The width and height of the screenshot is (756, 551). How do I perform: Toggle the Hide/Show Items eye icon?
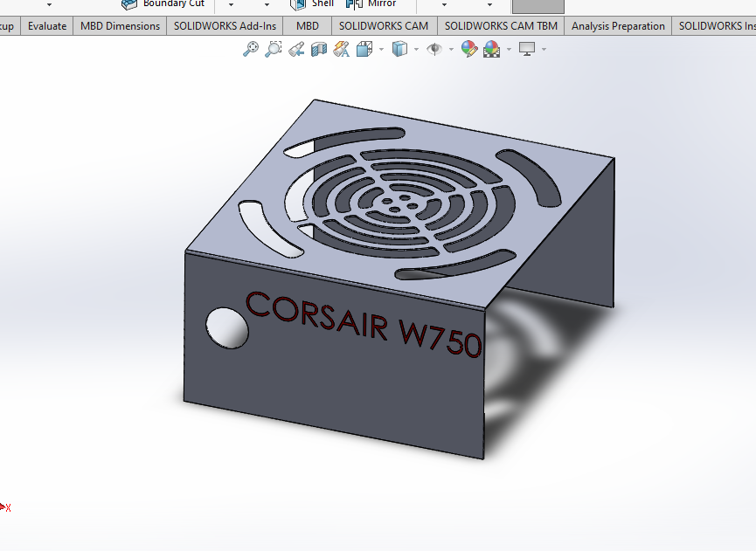click(434, 50)
